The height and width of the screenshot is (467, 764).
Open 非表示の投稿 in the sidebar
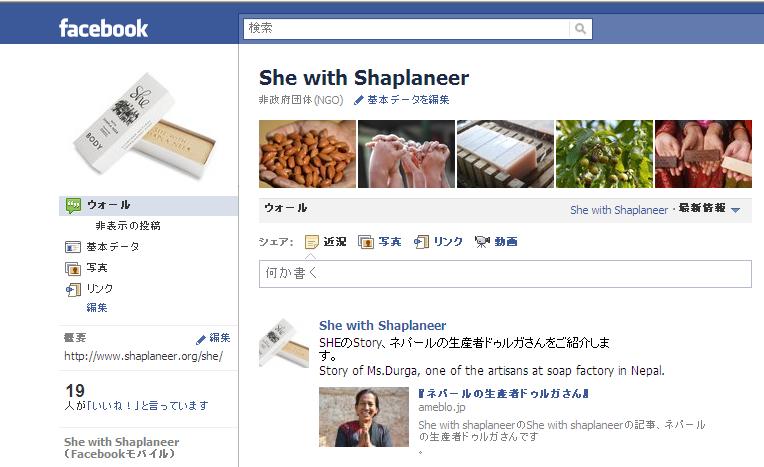[128, 226]
